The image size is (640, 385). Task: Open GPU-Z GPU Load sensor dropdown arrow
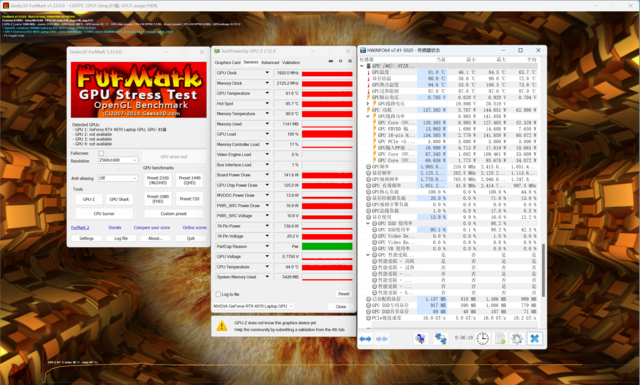[267, 134]
